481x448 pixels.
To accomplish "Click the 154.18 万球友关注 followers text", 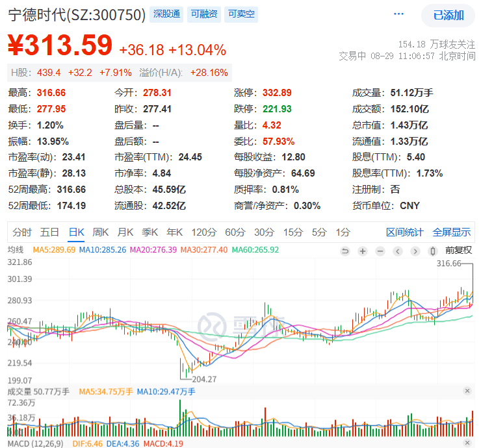I will point(437,45).
